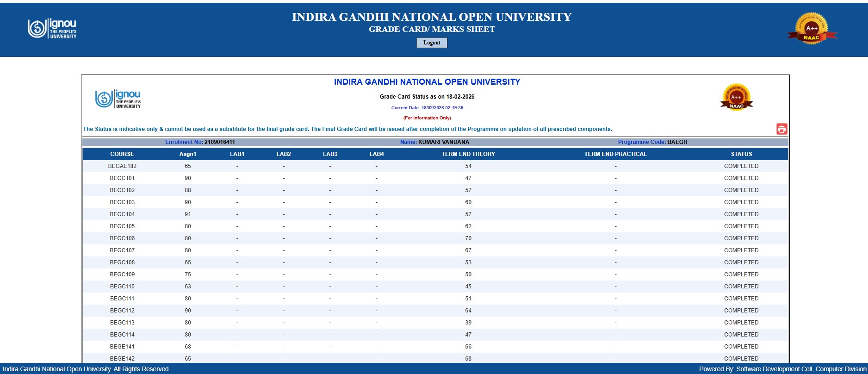This screenshot has height=374, width=868.
Task: Click the theory mark 45 for BEGC110
Action: point(468,287)
